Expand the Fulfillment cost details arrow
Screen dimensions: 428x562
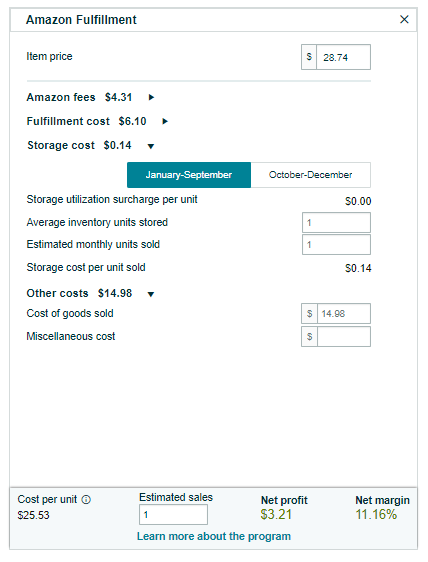[x=165, y=121]
